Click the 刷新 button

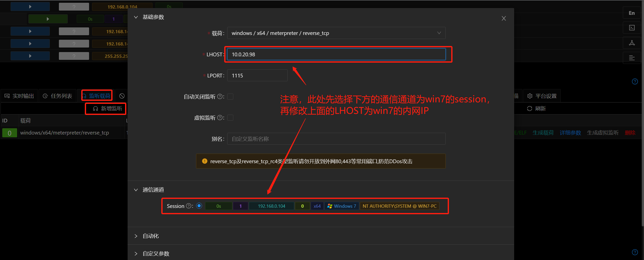[536, 109]
